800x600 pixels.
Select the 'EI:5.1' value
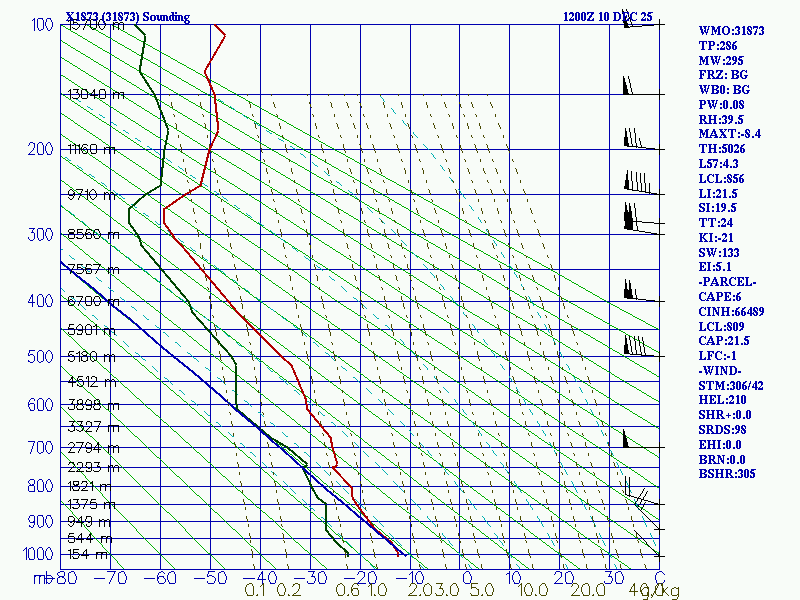pyautogui.click(x=715, y=267)
